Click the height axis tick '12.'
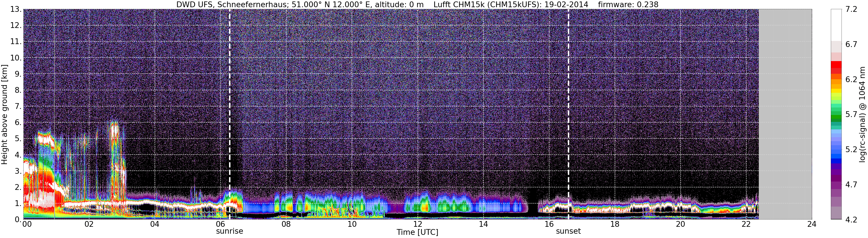The image size is (868, 238). click(x=16, y=25)
